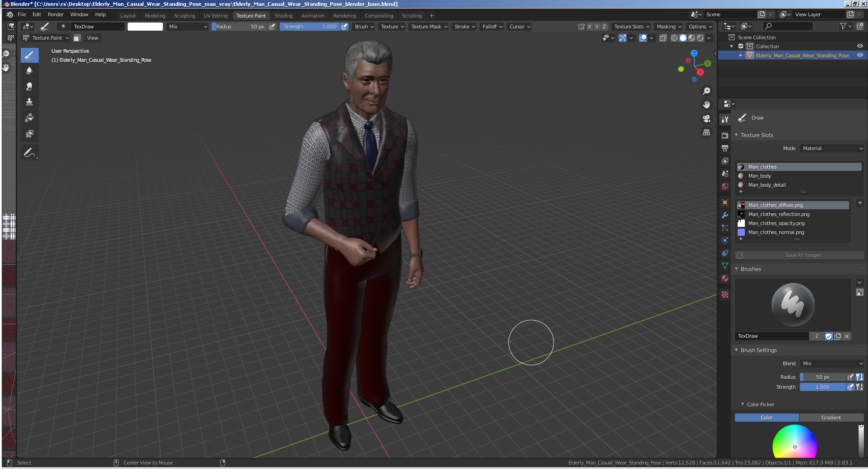868x469 pixels.
Task: Toggle strength pressure sensitivity in header
Action: click(344, 27)
